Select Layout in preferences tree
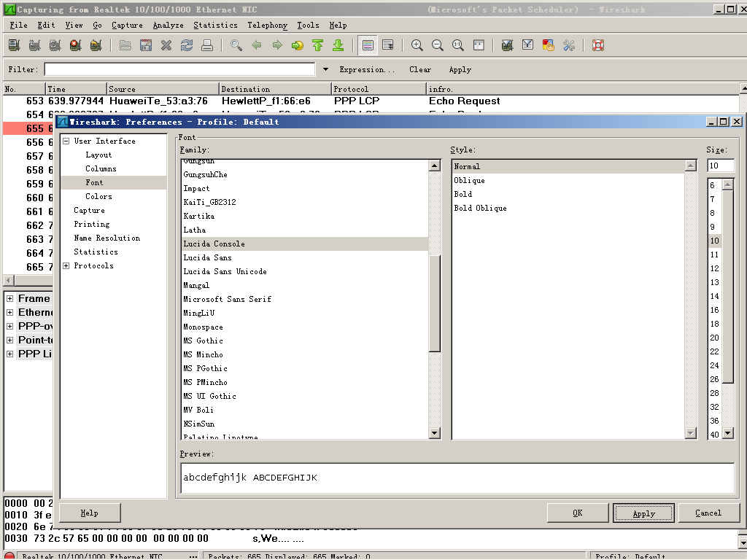This screenshot has height=560, width=747. pos(98,155)
